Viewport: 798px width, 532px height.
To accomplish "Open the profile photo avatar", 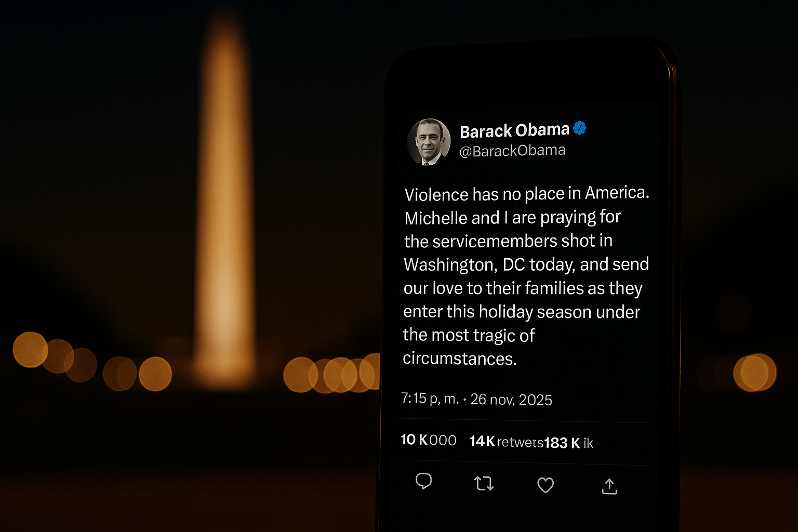I will click(429, 142).
